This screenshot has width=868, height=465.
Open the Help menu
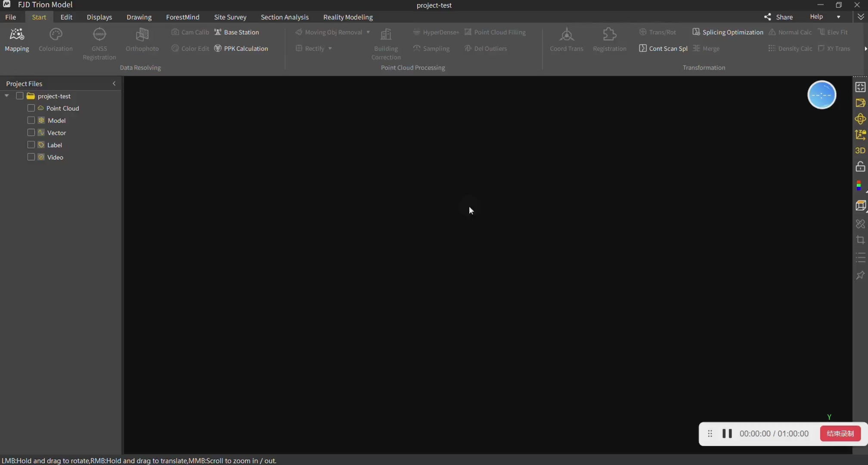816,17
